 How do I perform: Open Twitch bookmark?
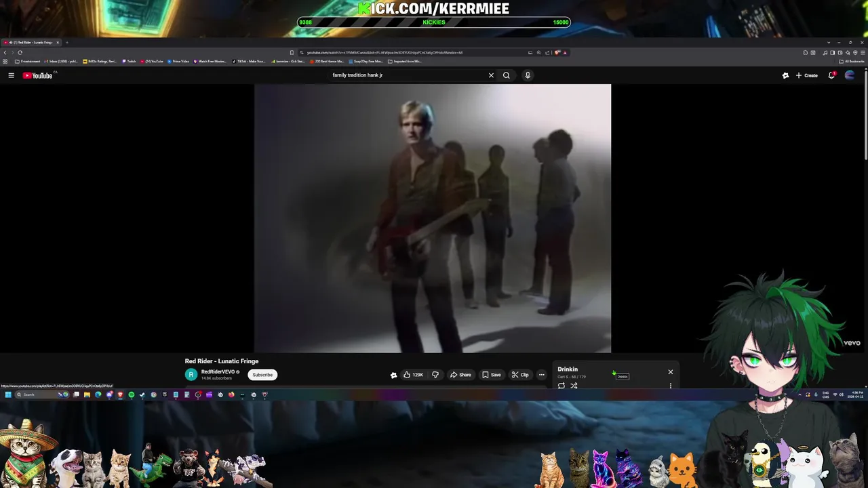[129, 61]
